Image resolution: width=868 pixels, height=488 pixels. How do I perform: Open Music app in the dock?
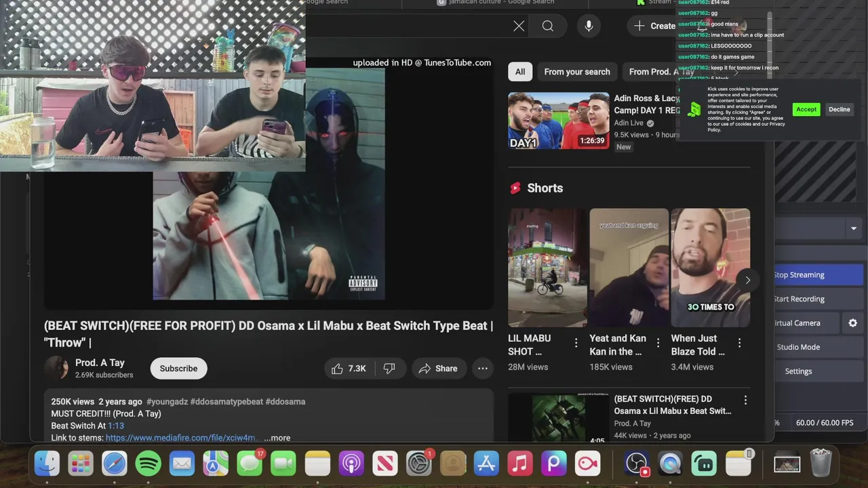(520, 464)
